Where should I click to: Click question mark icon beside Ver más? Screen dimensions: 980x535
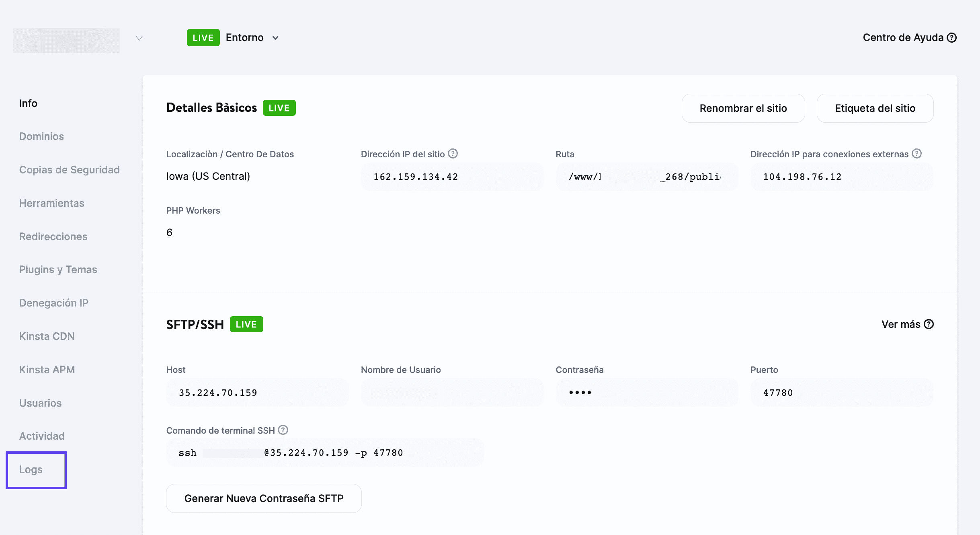tap(929, 324)
